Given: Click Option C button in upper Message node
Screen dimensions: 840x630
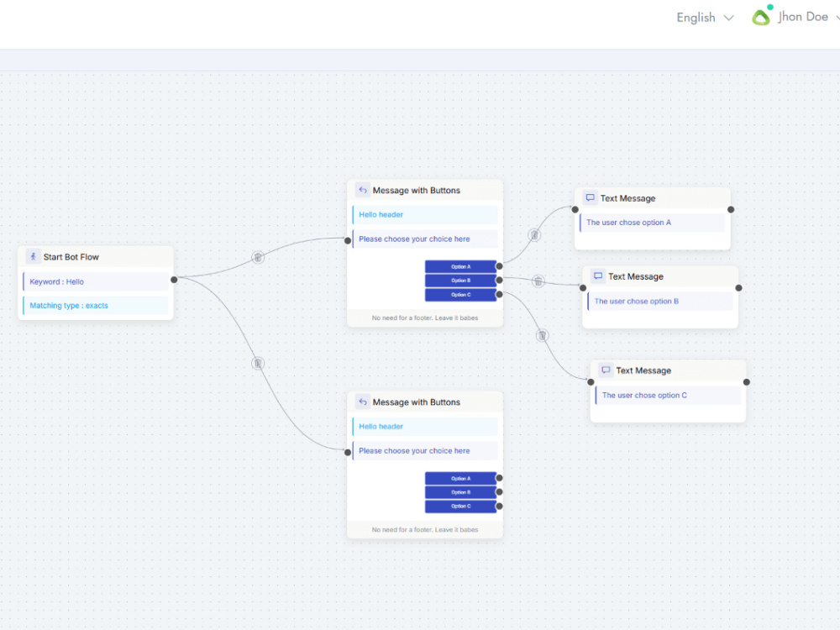Looking at the screenshot, I should pyautogui.click(x=460, y=295).
